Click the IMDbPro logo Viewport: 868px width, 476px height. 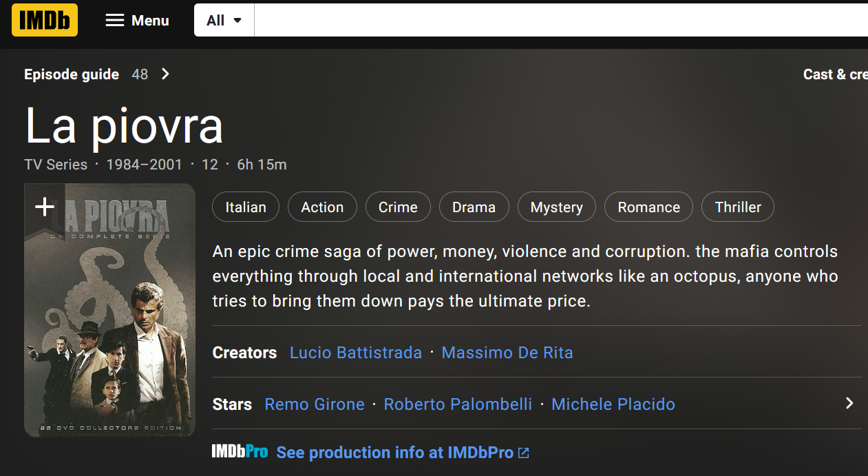pyautogui.click(x=240, y=453)
